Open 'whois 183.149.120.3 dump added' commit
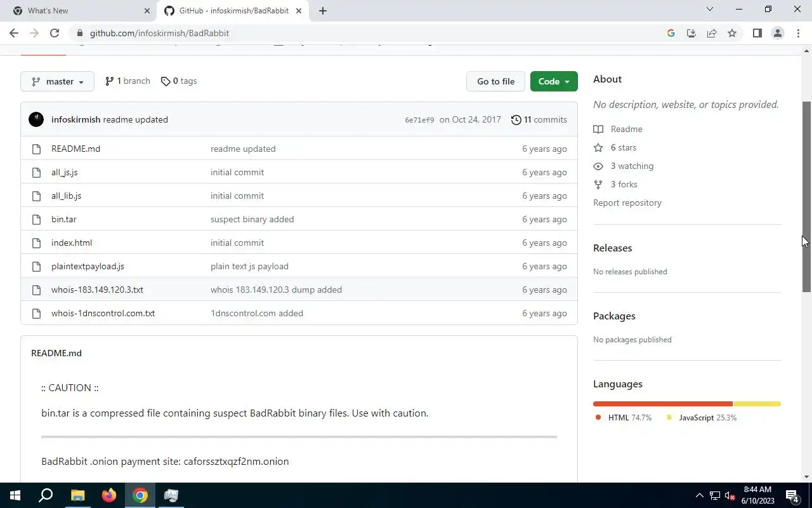Screen dimensions: 812x508 tap(276, 290)
